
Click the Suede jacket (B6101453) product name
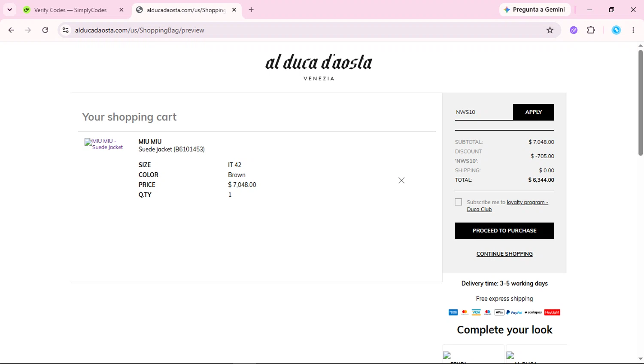[172, 150]
